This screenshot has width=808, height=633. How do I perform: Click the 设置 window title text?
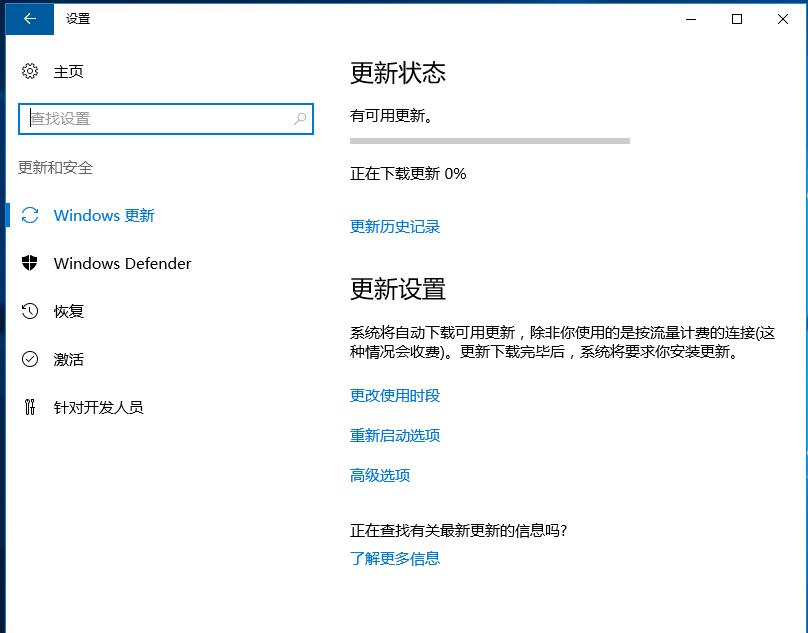(78, 19)
